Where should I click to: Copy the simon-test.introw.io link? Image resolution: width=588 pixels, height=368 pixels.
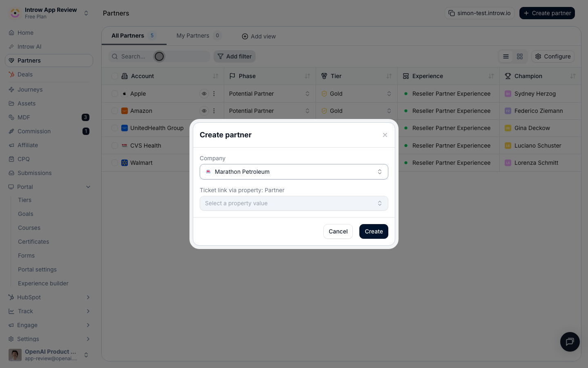[479, 13]
